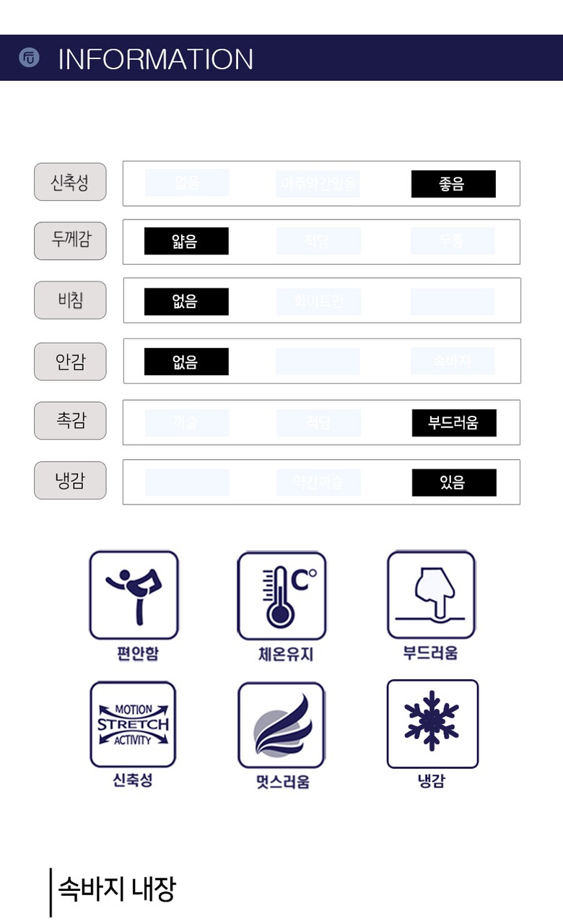The width and height of the screenshot is (563, 924).
Task: Click the round logo in INFORMATION header
Action: 29,58
